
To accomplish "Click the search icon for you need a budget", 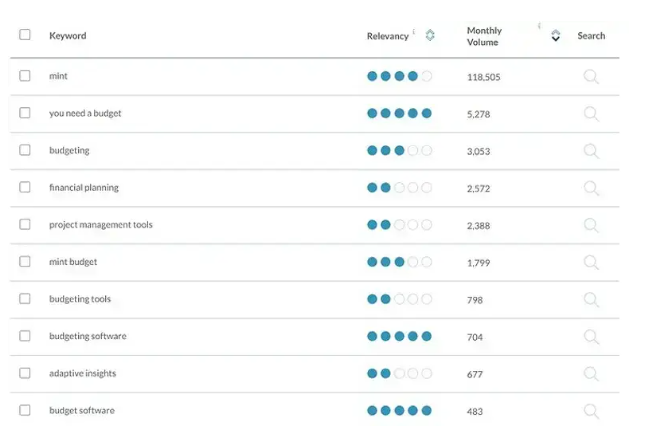I will 591,114.
